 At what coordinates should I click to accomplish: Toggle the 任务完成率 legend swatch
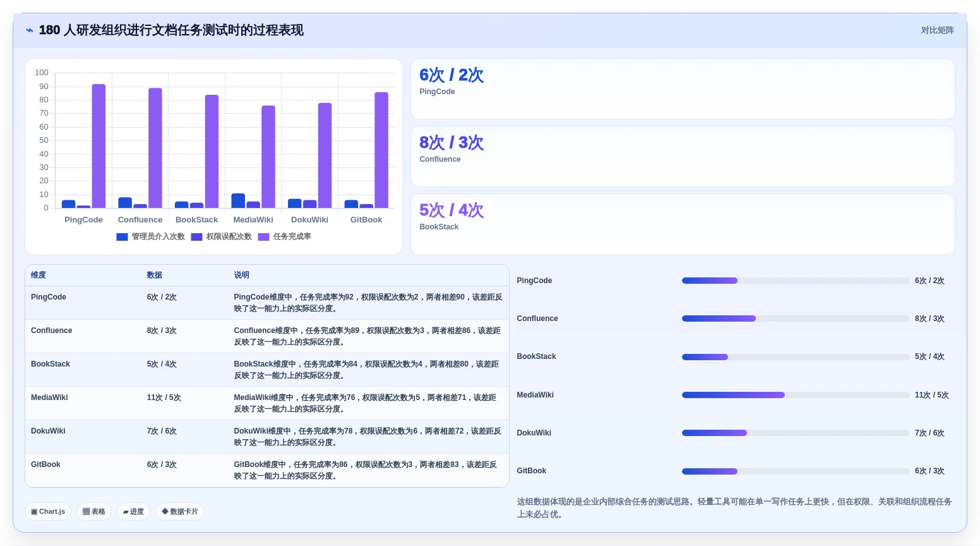(263, 237)
